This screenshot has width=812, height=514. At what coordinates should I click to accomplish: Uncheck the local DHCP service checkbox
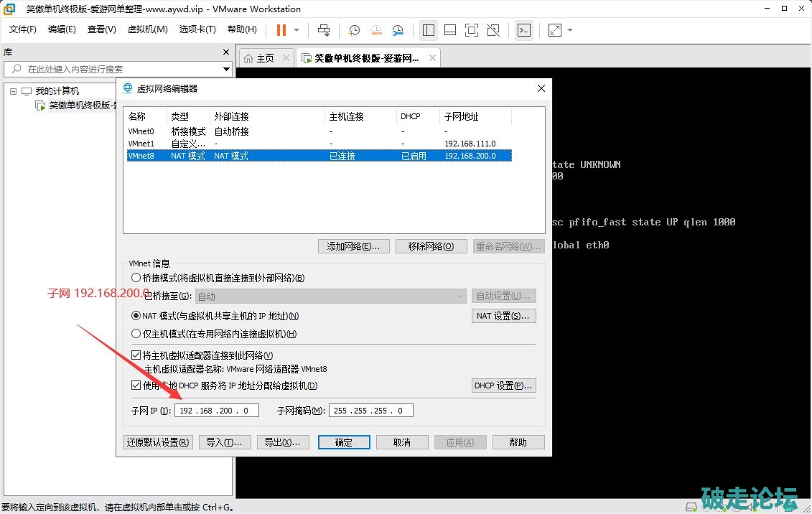pyautogui.click(x=136, y=385)
